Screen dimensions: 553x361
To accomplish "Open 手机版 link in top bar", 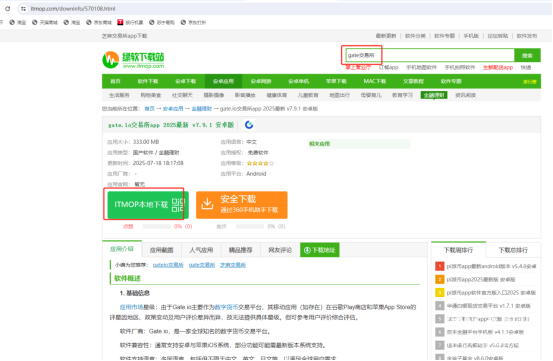I will [471, 36].
